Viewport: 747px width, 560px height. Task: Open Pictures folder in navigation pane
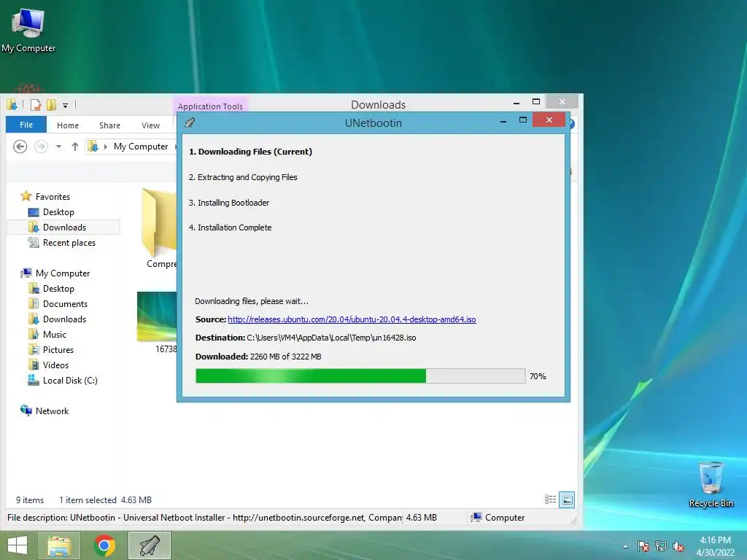coord(58,349)
